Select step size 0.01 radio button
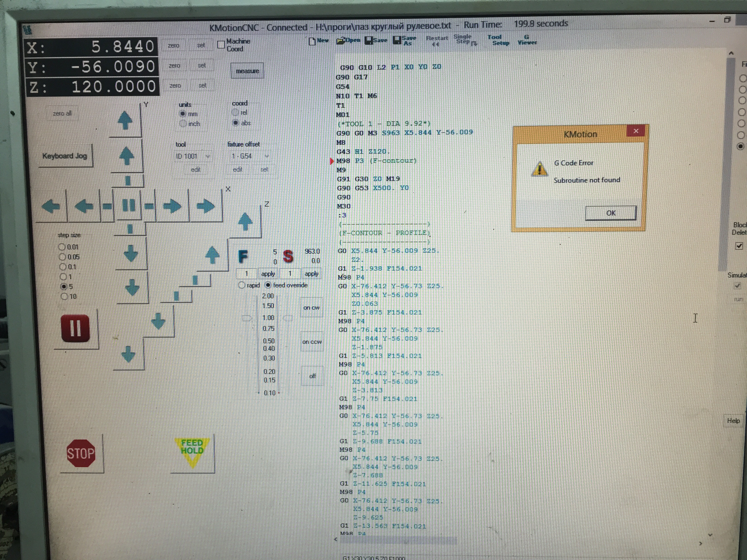747x560 pixels. 62,247
